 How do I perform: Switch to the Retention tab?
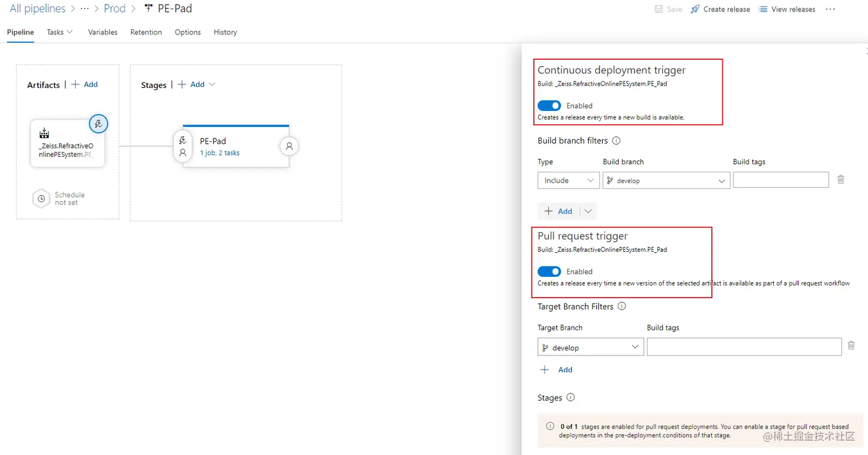coord(146,32)
